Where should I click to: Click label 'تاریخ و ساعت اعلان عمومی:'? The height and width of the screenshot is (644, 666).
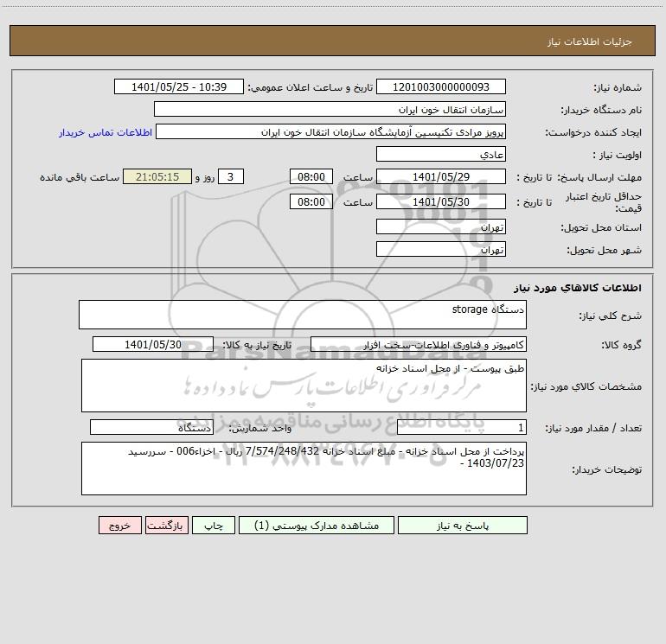point(311,87)
